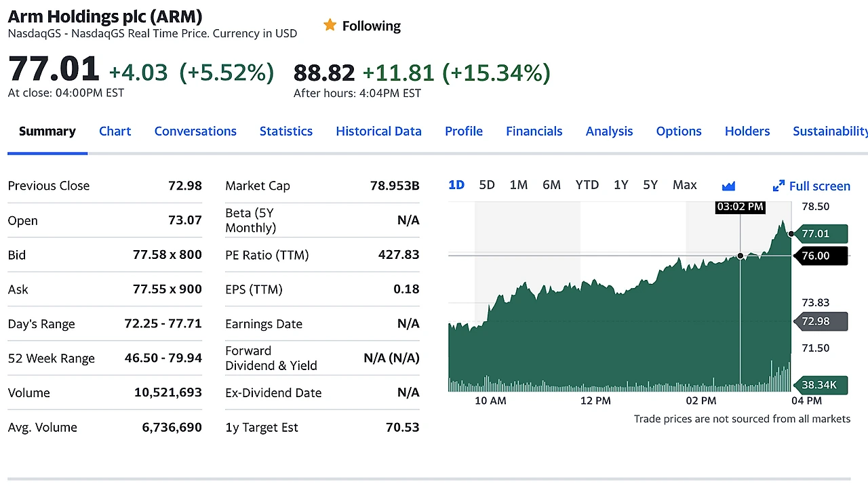Screen dimensions: 868x488
Task: Select the 1D chart range
Action: 456,185
